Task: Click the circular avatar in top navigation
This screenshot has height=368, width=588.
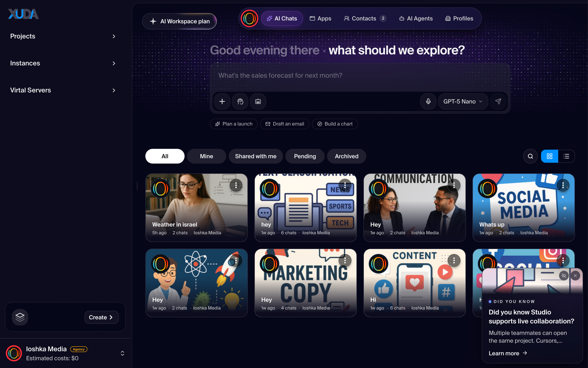Action: point(249,18)
